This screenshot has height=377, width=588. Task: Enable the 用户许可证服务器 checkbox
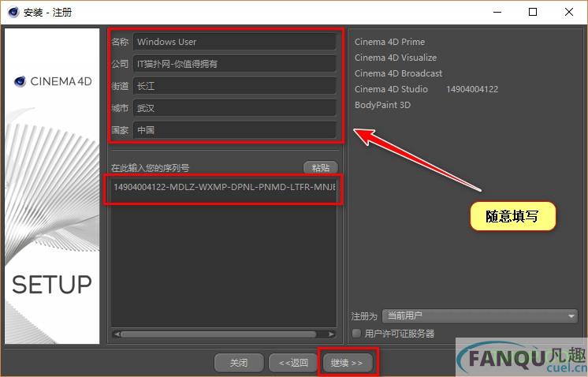(x=357, y=334)
